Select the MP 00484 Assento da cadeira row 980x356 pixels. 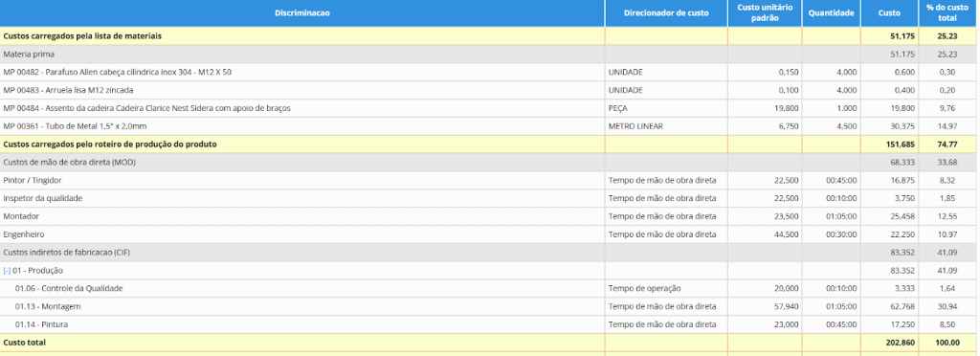[488, 108]
